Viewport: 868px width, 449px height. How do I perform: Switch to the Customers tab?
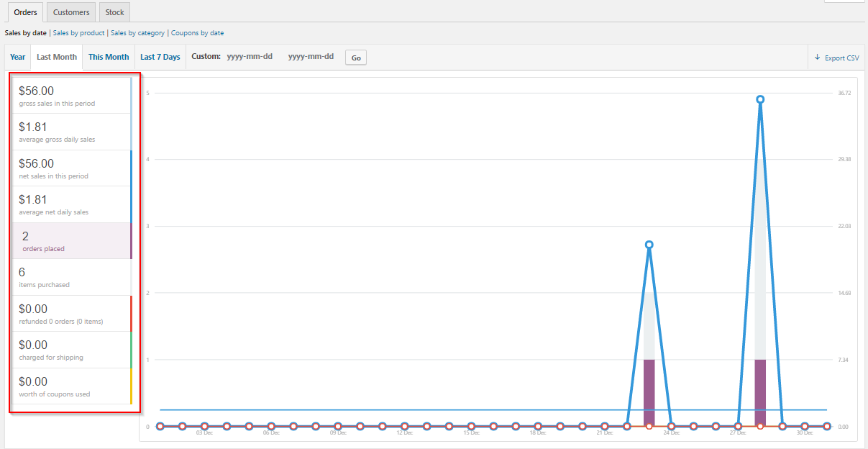click(71, 12)
